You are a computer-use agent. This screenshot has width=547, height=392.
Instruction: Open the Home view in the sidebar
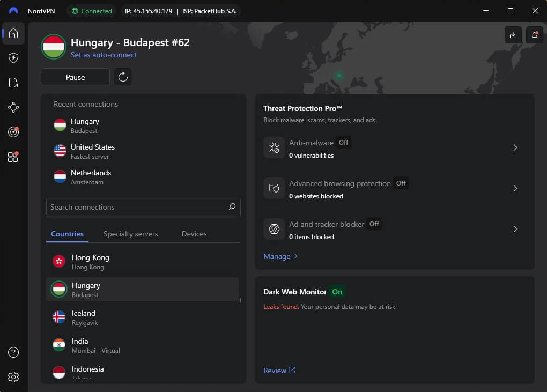(13, 33)
